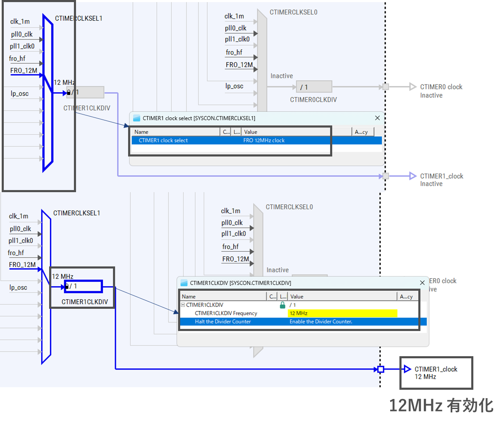Click the green padlock in the CTIMER1CLKDIV dialog
Image resolution: width=504 pixels, height=425 pixels.
pyautogui.click(x=283, y=305)
